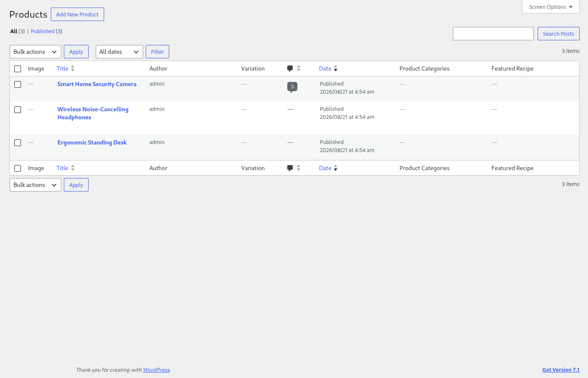Sort by the Title column header link

pos(62,68)
